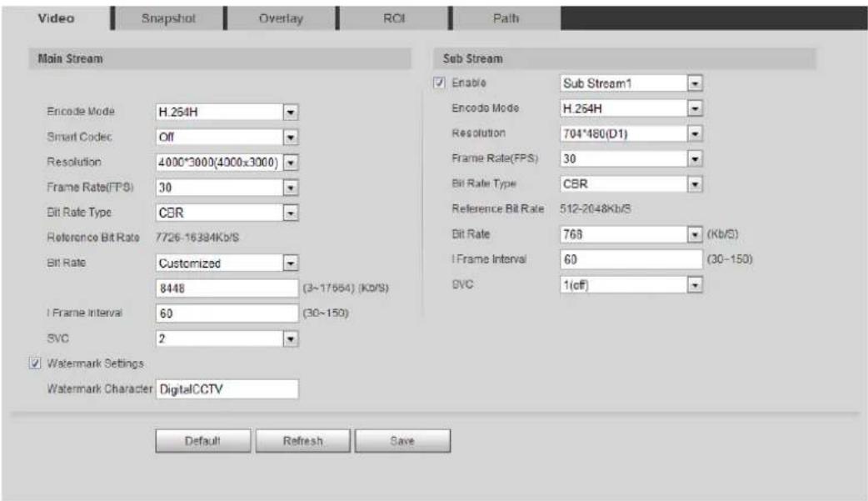The image size is (868, 501).
Task: Open the Sub Stream1 selector dropdown
Action: click(x=631, y=83)
